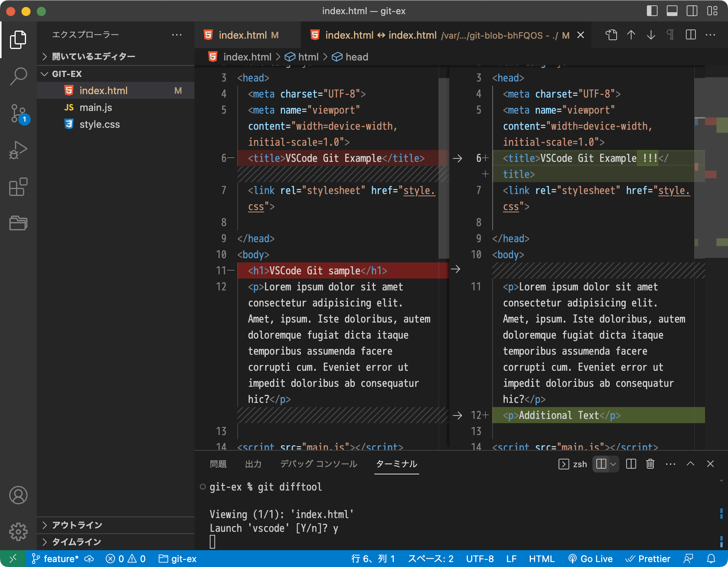Image resolution: width=728 pixels, height=567 pixels.
Task: Open the Manage gear menu
Action: pyautogui.click(x=18, y=531)
